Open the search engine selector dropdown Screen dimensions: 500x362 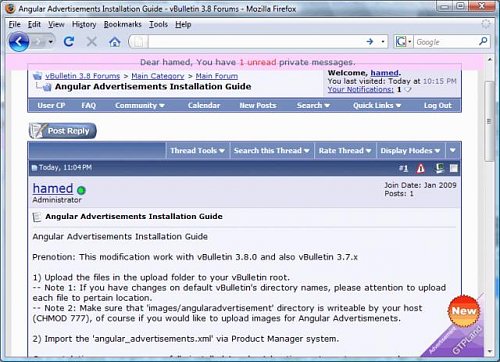(x=410, y=42)
